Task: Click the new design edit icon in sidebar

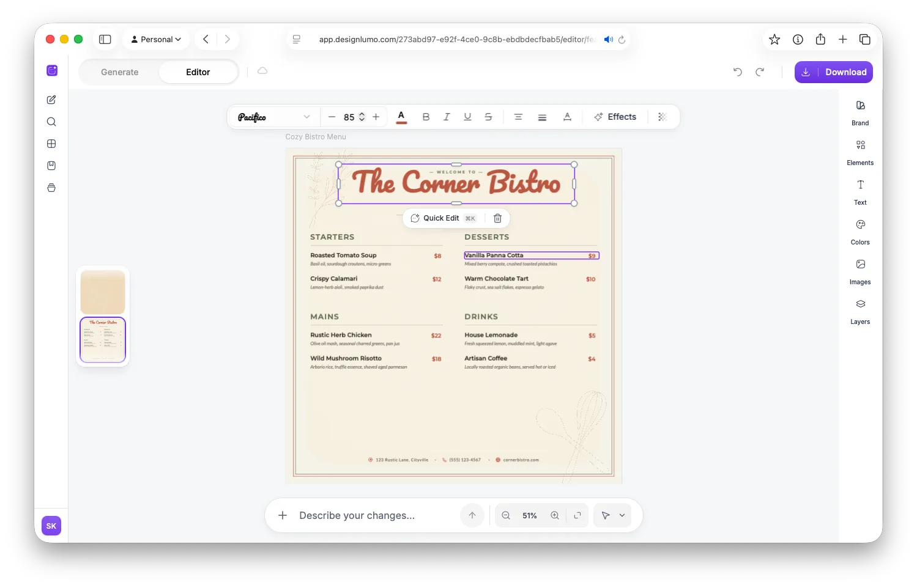Action: tap(51, 100)
